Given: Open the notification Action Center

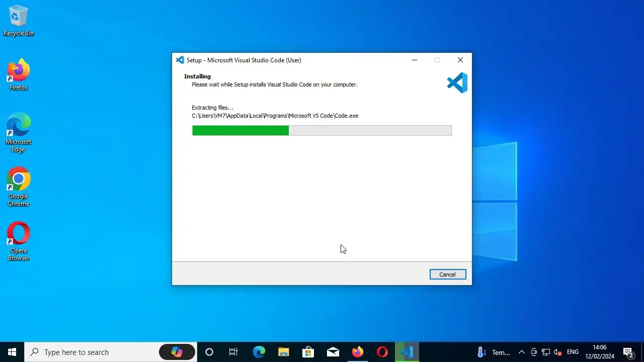Looking at the screenshot, I should 628,352.
